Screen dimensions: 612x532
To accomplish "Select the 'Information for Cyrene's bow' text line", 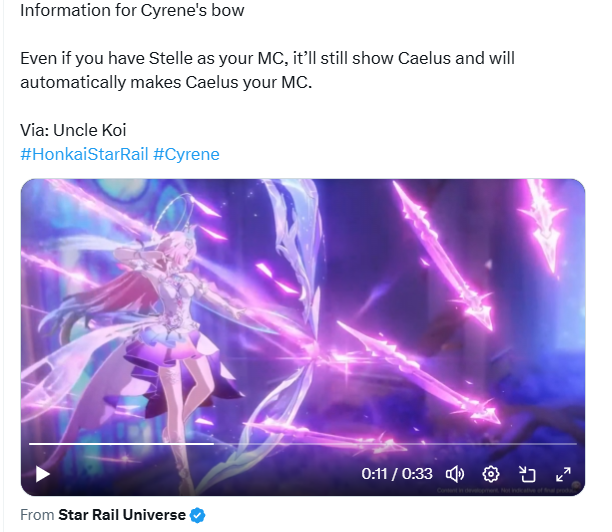I will (x=132, y=10).
